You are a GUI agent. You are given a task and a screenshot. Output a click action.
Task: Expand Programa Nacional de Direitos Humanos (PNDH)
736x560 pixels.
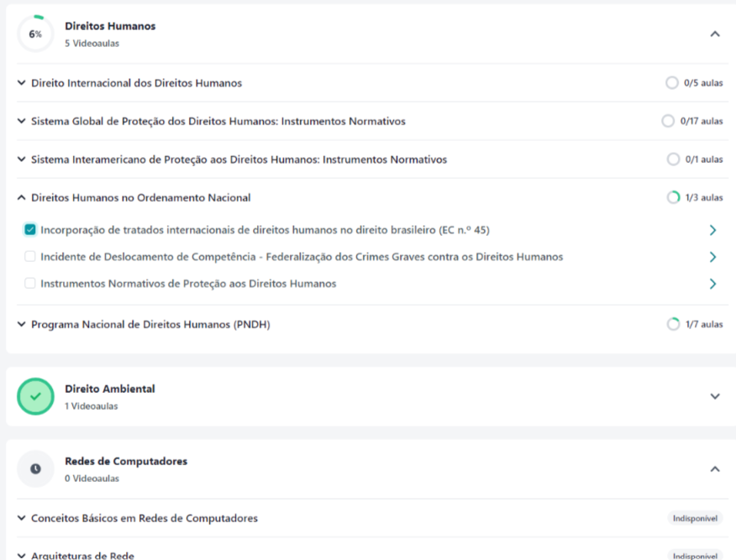tap(21, 324)
